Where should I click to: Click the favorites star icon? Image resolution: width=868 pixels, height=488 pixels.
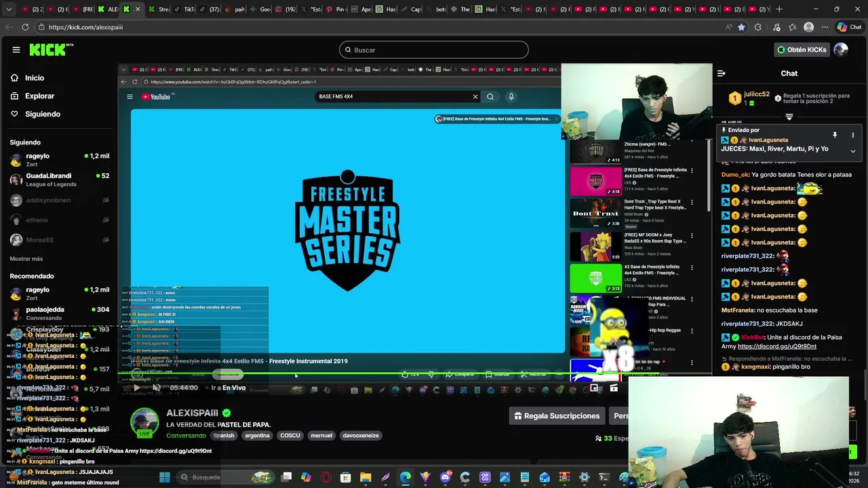[741, 27]
